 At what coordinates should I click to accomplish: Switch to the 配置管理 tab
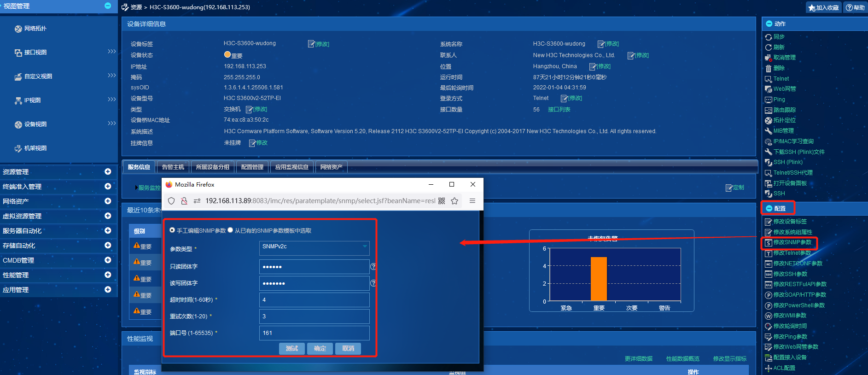pyautogui.click(x=252, y=167)
